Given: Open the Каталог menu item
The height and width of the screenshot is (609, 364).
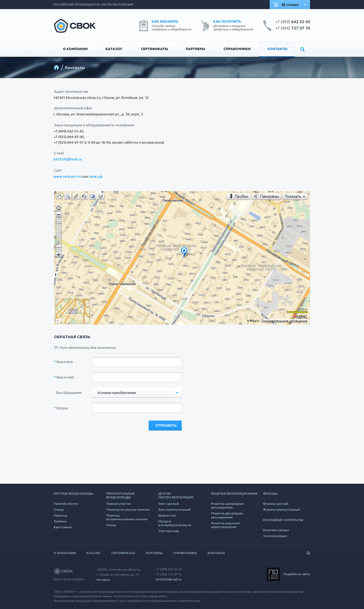Looking at the screenshot, I should tap(114, 49).
